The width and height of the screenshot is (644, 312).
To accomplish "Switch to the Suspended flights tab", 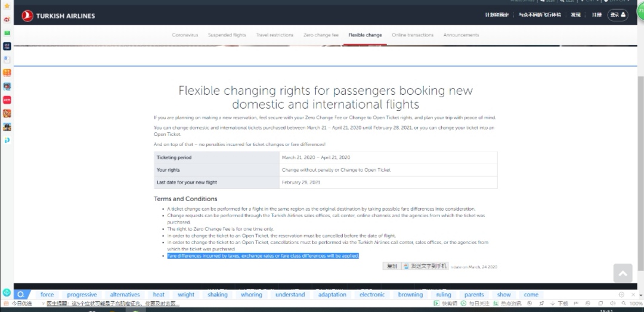I will coord(227,35).
